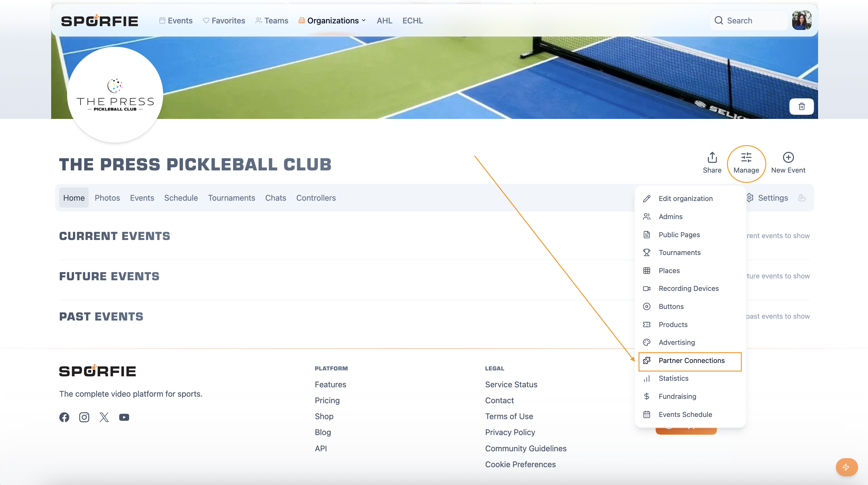Select Admins in the Manage menu
868x485 pixels.
coord(690,217)
